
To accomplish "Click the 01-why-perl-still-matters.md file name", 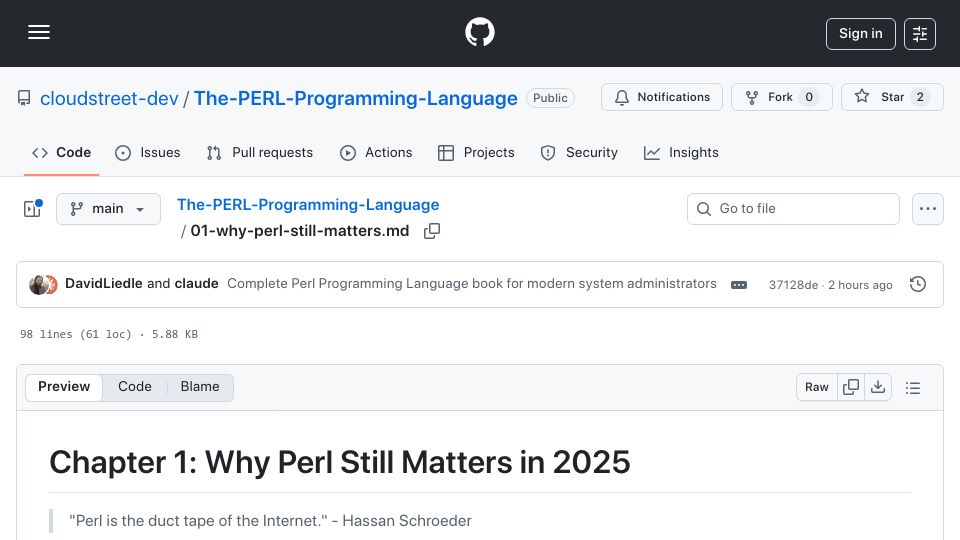I will pos(299,231).
